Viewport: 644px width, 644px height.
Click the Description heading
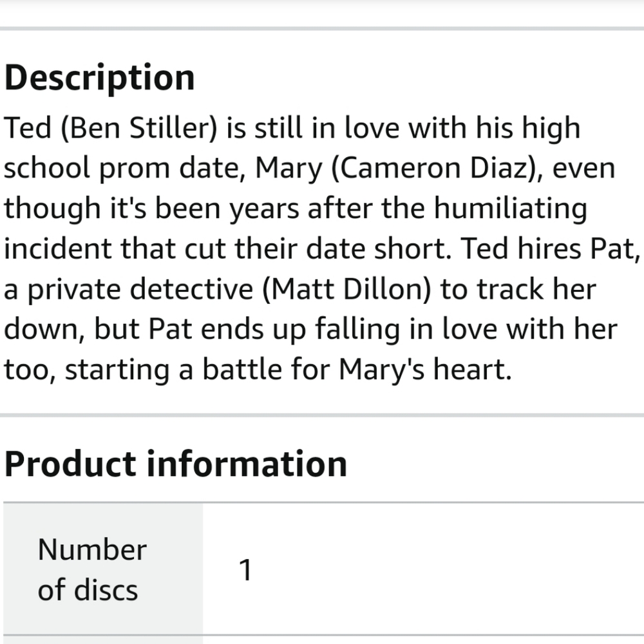coord(99,78)
